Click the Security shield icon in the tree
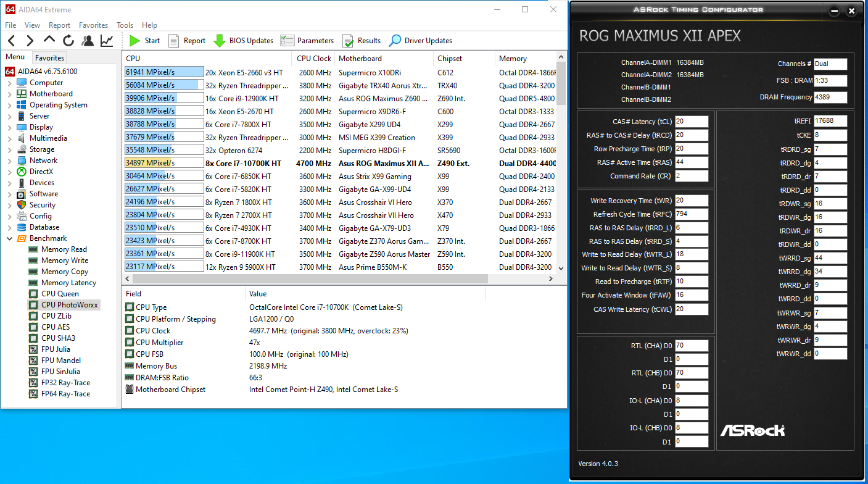868x484 pixels. point(22,205)
